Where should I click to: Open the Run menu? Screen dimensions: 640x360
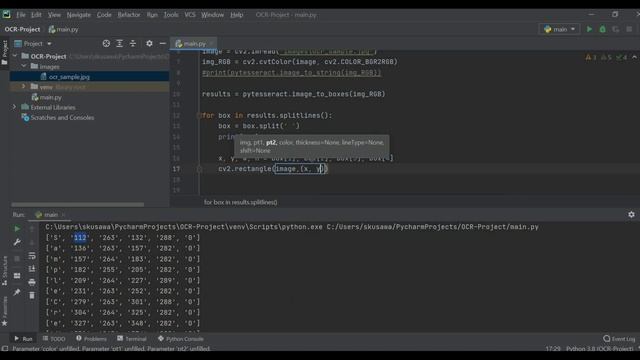pyautogui.click(x=152, y=15)
